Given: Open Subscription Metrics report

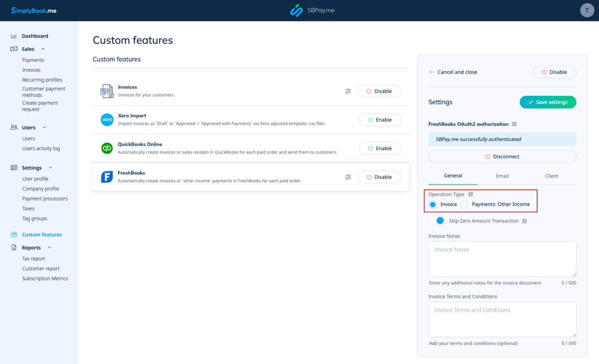Looking at the screenshot, I should (x=45, y=279).
